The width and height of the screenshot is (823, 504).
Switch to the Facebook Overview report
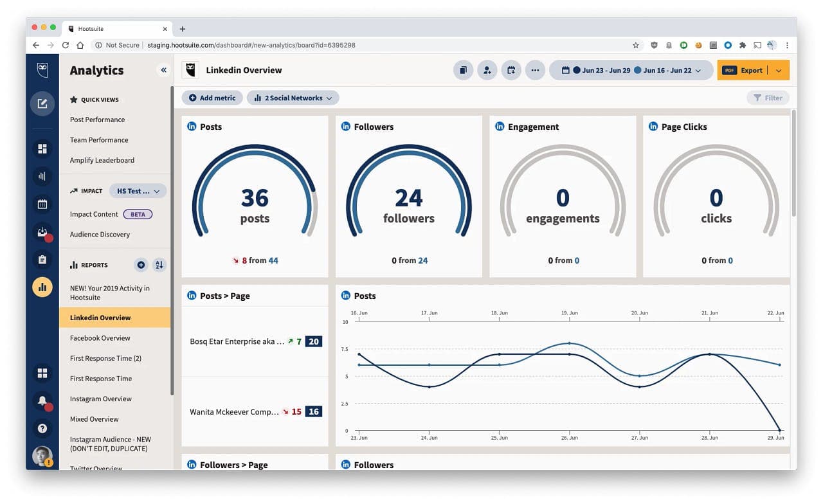(x=100, y=337)
